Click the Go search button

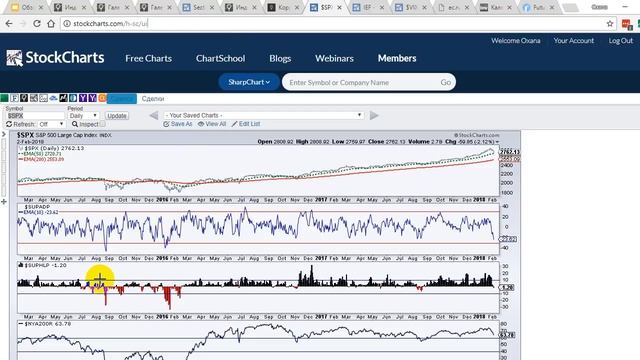pos(445,82)
